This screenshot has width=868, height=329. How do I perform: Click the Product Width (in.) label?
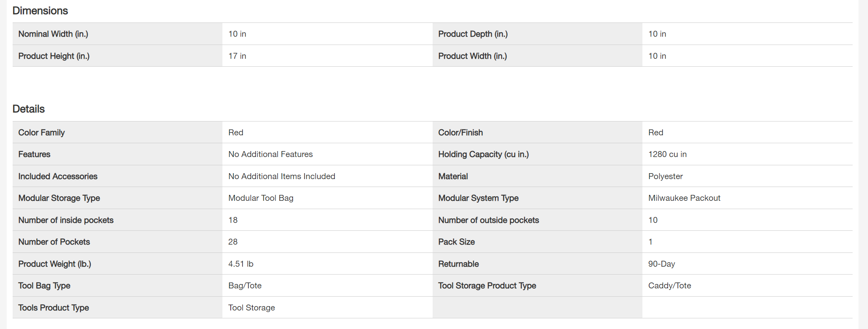(472, 56)
